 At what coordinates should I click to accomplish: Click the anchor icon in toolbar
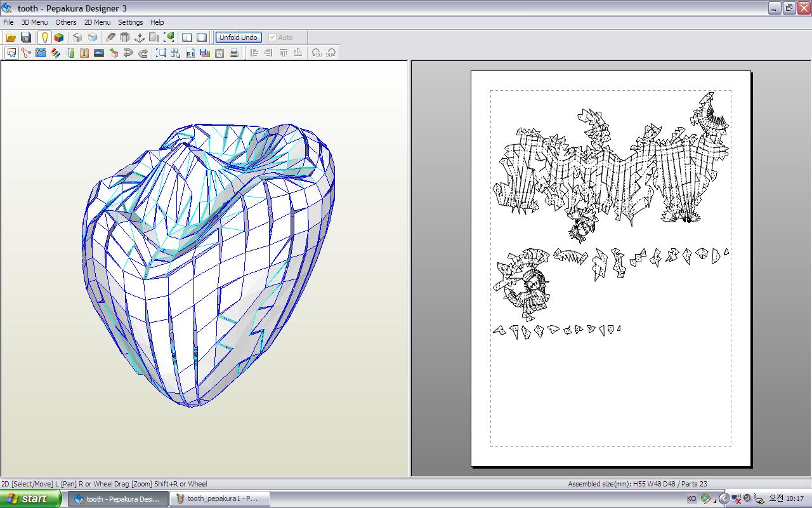click(x=140, y=37)
